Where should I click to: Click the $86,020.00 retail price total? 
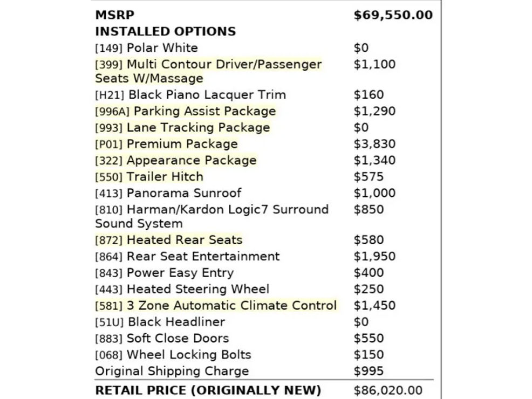[x=388, y=390]
